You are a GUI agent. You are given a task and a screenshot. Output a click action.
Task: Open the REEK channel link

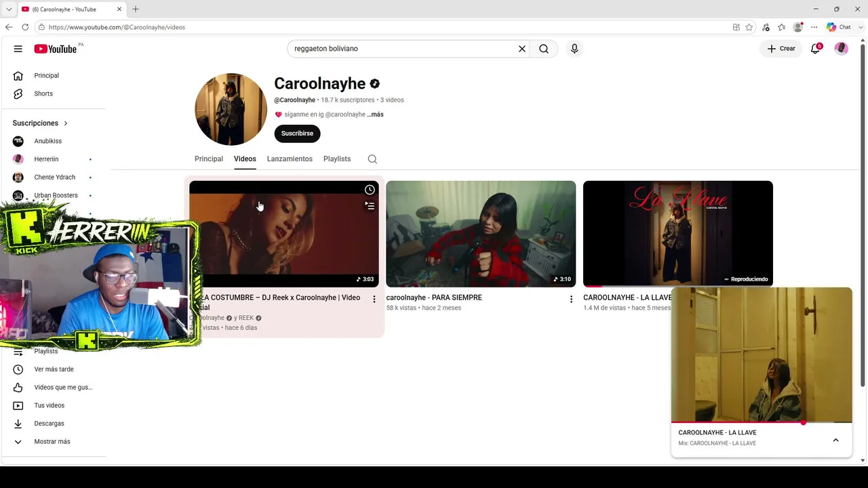click(x=246, y=318)
